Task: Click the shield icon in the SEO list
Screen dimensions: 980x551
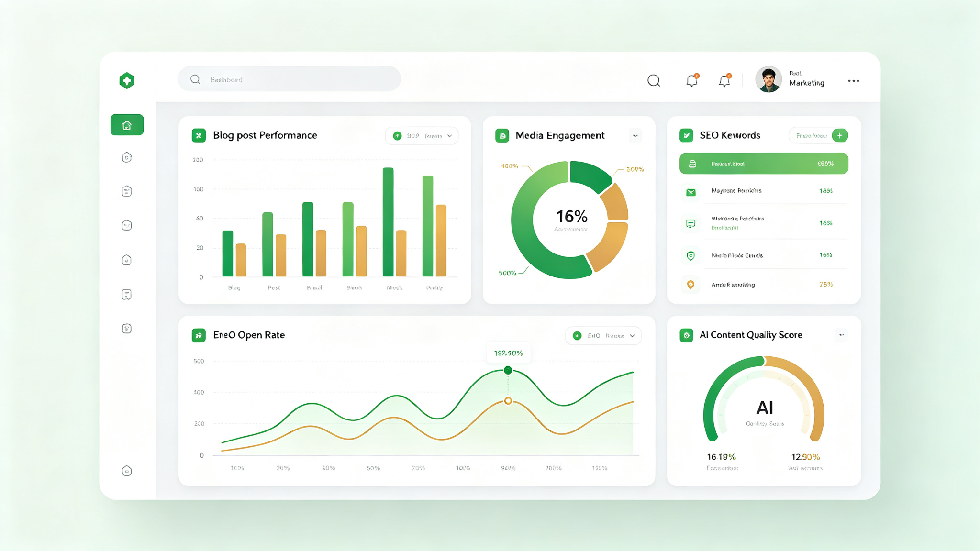Action: [691, 255]
